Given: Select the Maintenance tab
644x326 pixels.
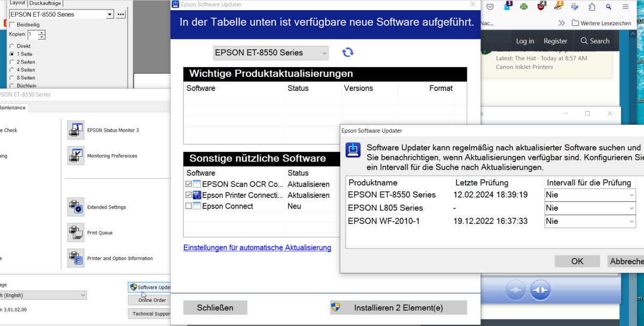Looking at the screenshot, I should [x=12, y=107].
